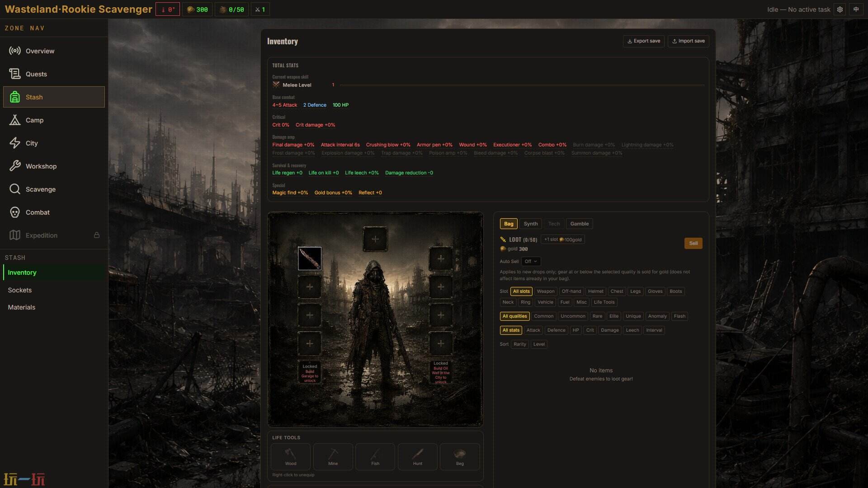
Task: Open Combat skull icon
Action: (15, 212)
